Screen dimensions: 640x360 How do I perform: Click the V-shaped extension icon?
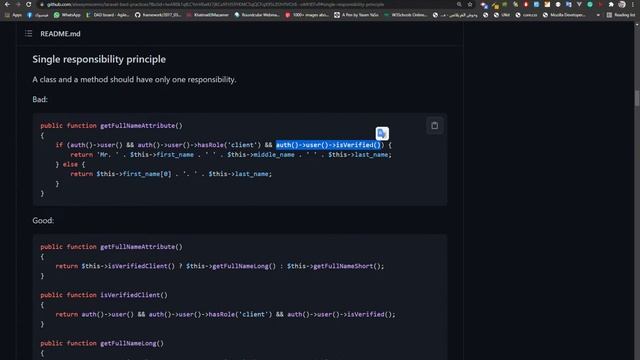pos(579,4)
